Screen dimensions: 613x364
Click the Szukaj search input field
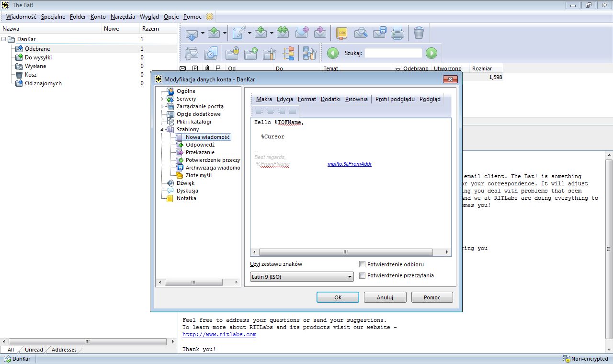393,53
